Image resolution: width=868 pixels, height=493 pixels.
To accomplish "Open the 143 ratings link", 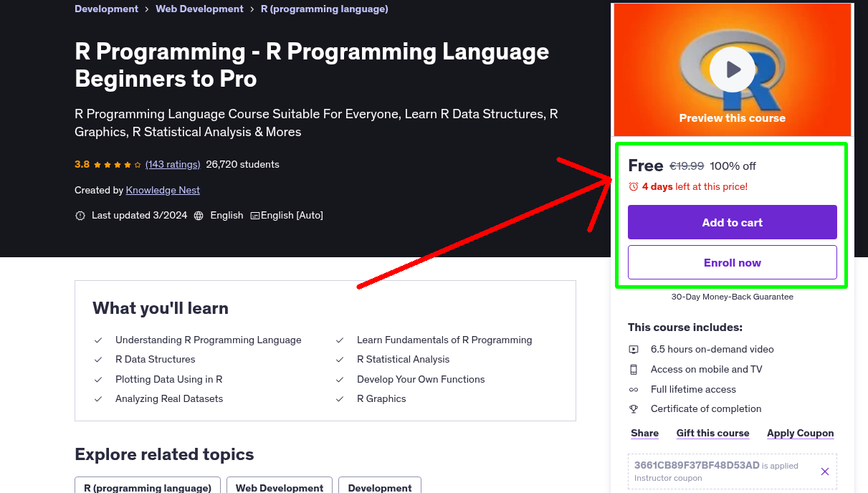I will tap(173, 164).
